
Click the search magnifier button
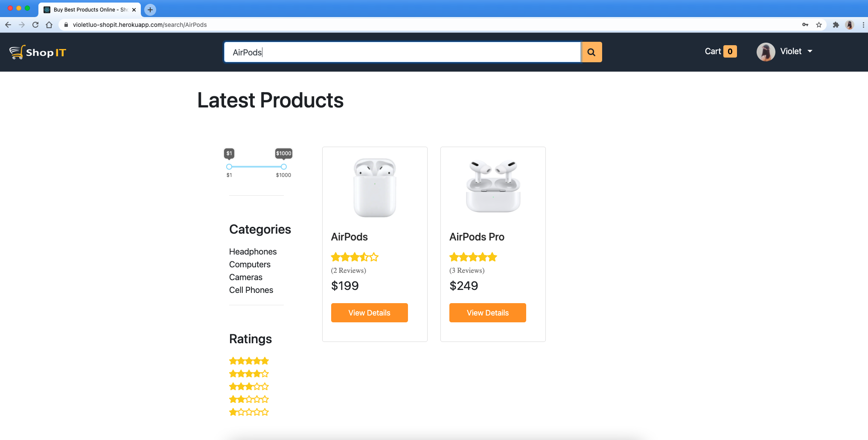coord(591,52)
